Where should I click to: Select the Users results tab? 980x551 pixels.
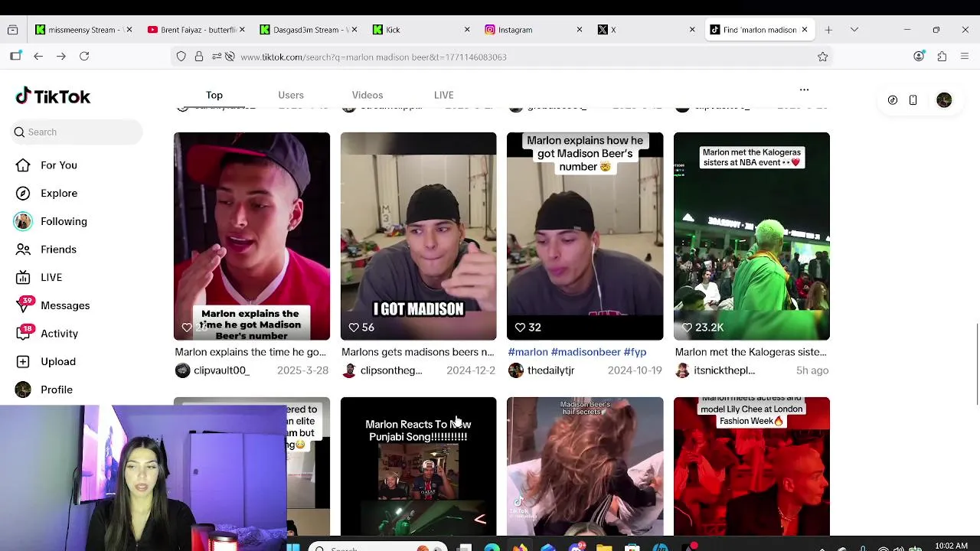pyautogui.click(x=291, y=95)
